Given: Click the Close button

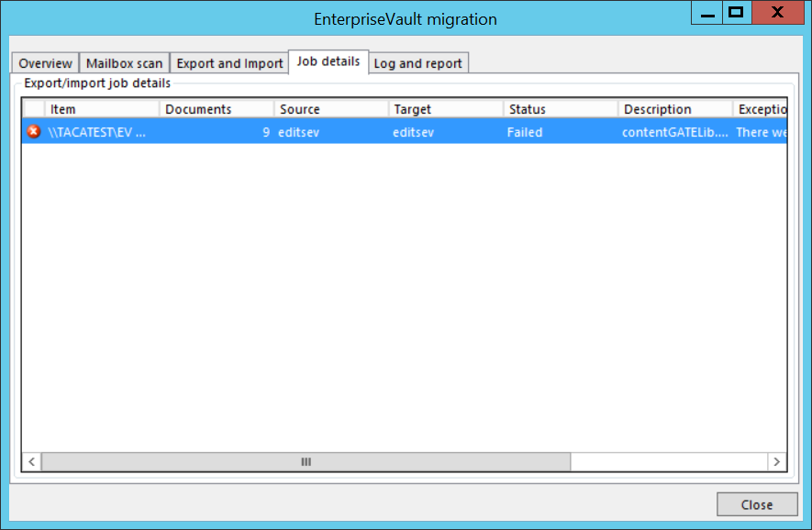Looking at the screenshot, I should [x=757, y=504].
